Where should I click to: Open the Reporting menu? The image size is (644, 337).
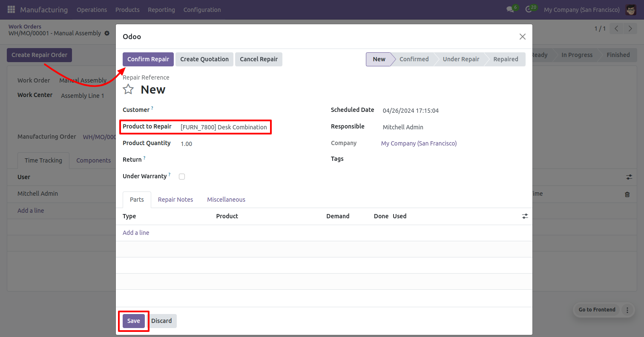click(x=161, y=9)
